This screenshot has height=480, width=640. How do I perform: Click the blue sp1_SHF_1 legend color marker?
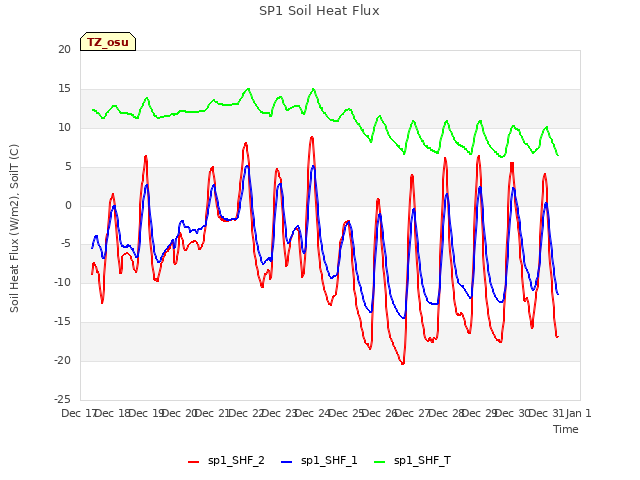click(x=287, y=462)
